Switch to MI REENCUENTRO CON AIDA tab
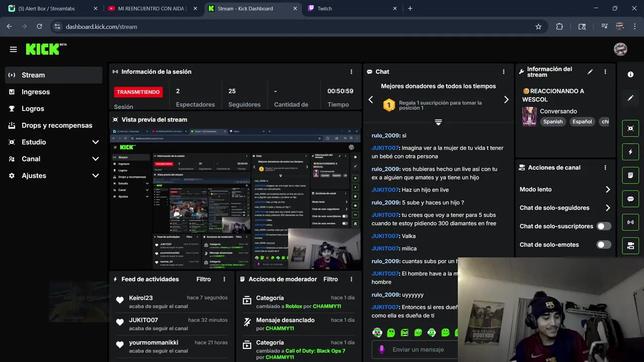Viewport: 644px width, 362px height. 153,9
